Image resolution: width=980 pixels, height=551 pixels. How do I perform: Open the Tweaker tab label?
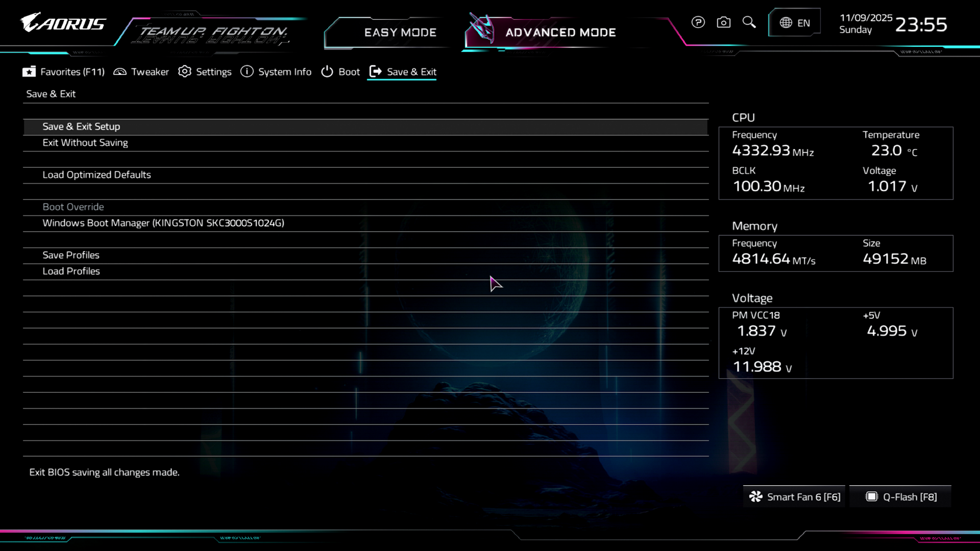point(150,72)
